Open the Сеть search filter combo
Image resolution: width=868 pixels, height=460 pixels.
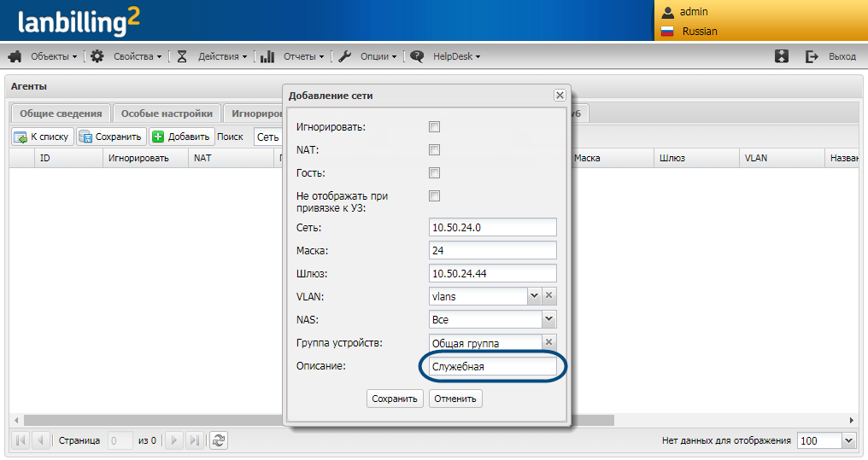tap(268, 137)
